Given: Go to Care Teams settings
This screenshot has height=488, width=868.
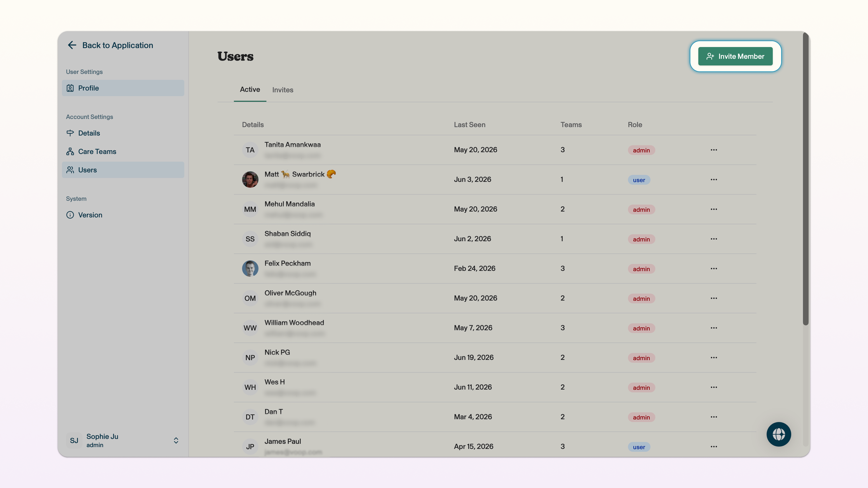Looking at the screenshot, I should (123, 152).
